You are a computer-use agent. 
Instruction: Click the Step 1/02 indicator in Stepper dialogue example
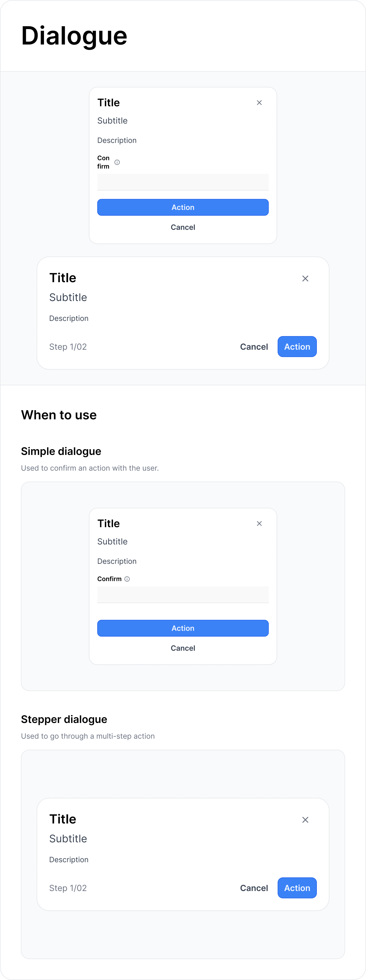pyautogui.click(x=68, y=888)
